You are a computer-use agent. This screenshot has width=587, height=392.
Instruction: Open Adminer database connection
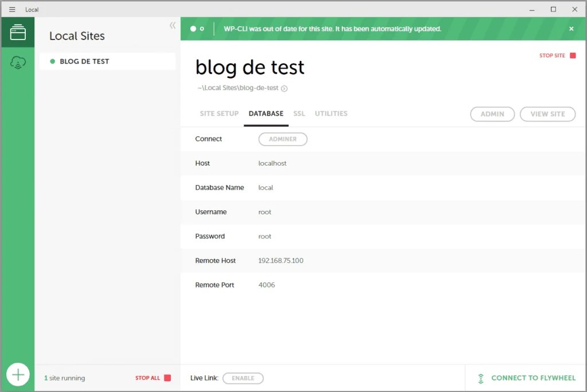[x=283, y=139]
